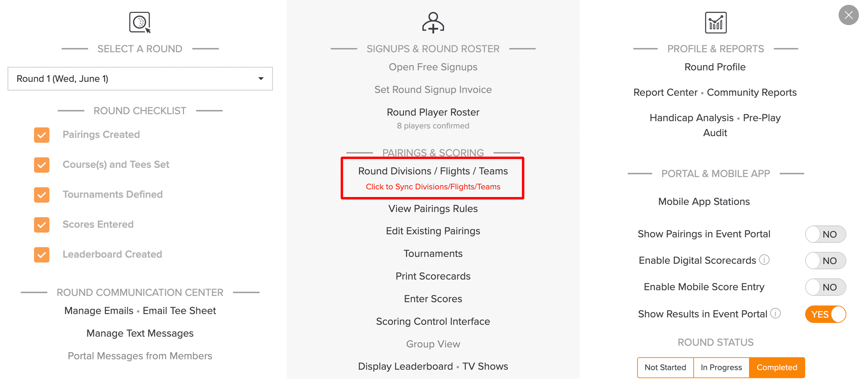Set round status to In Progress

(x=721, y=367)
